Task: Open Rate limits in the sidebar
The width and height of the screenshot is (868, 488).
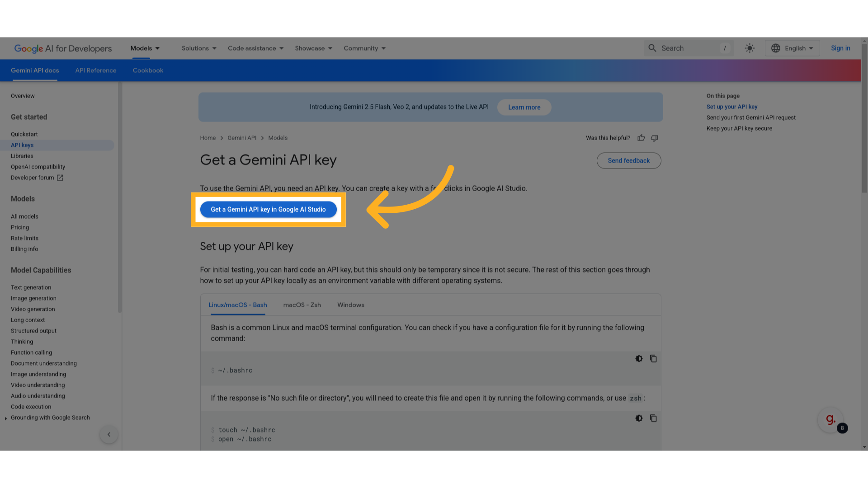Action: tap(24, 238)
